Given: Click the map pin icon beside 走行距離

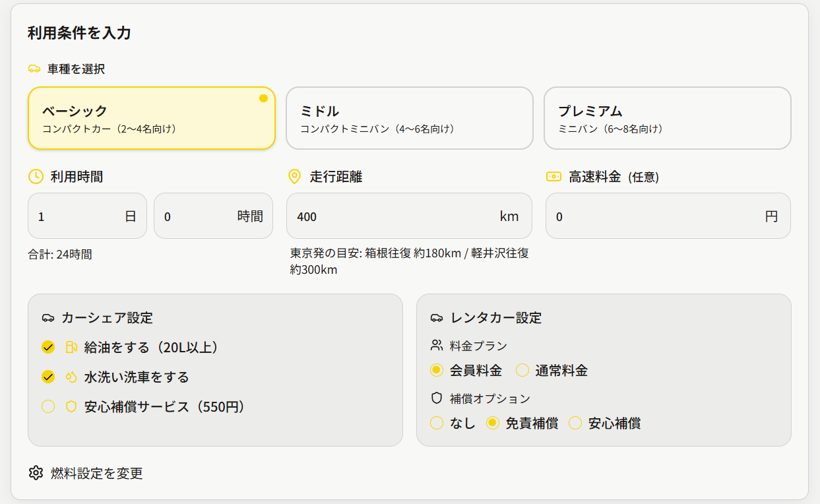Looking at the screenshot, I should 295,177.
